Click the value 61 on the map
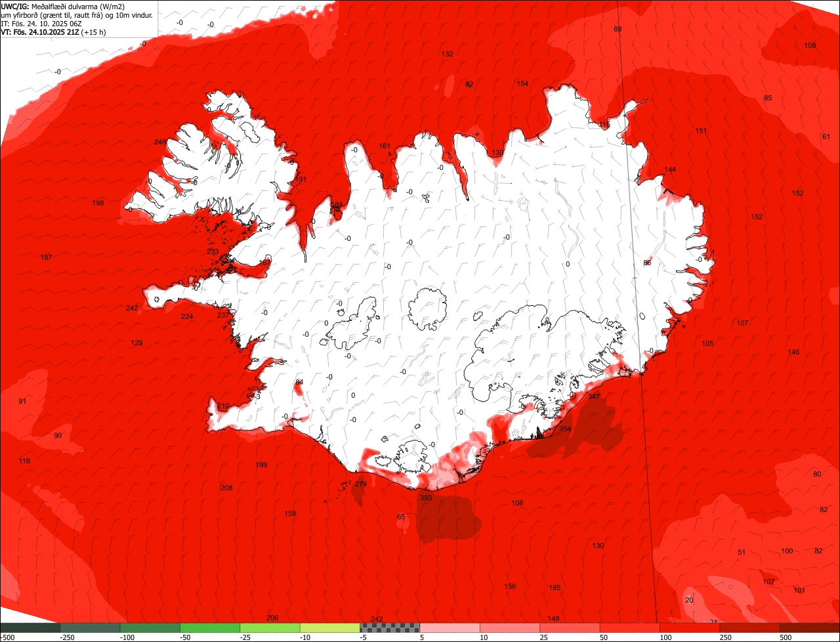The width and height of the screenshot is (840, 642). point(826,137)
